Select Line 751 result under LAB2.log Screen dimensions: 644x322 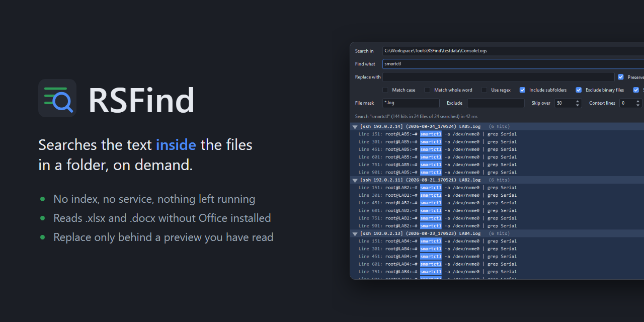click(497, 218)
